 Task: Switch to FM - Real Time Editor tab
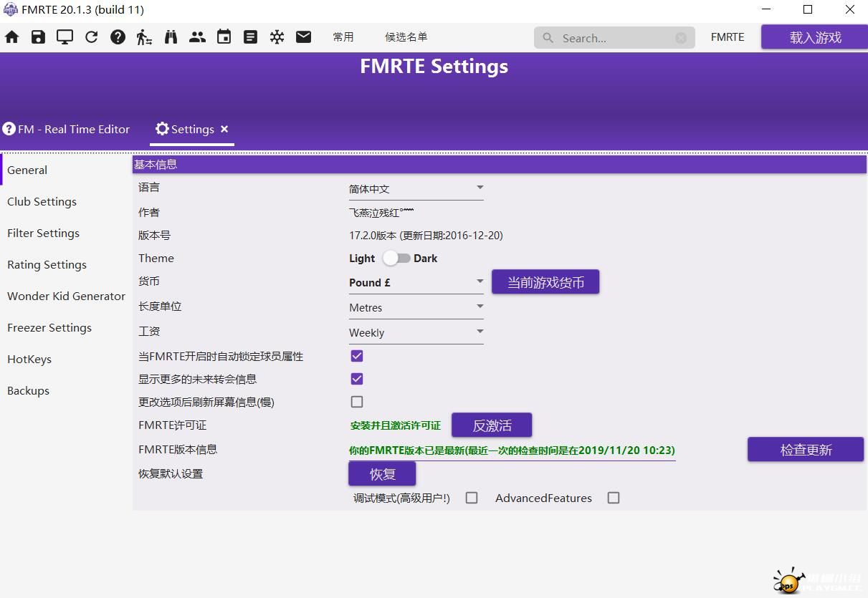(67, 130)
